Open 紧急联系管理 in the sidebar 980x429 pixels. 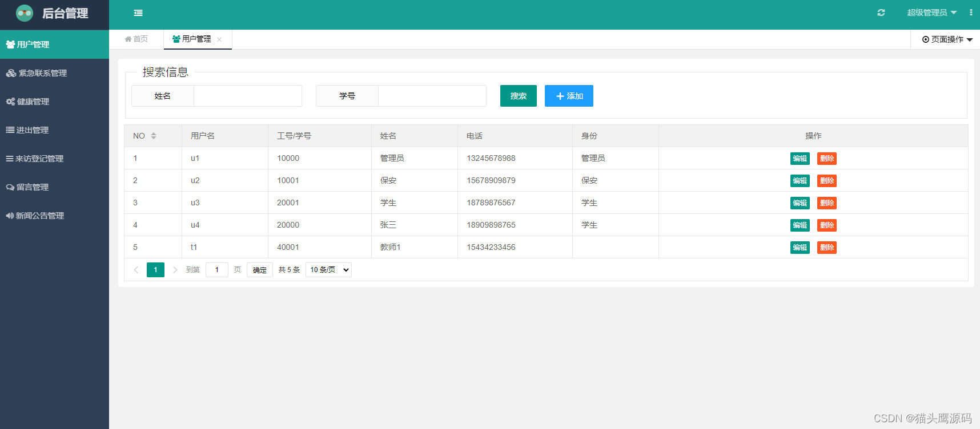pyautogui.click(x=54, y=73)
